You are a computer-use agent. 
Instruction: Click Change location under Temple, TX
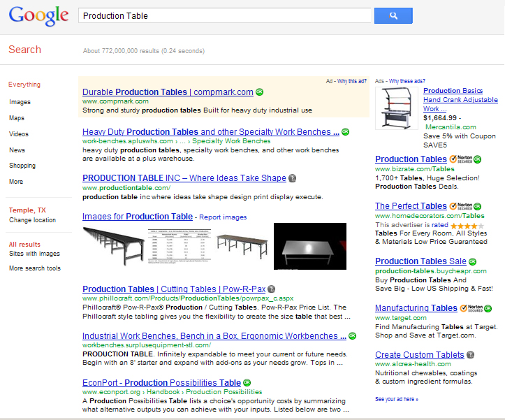tap(33, 220)
